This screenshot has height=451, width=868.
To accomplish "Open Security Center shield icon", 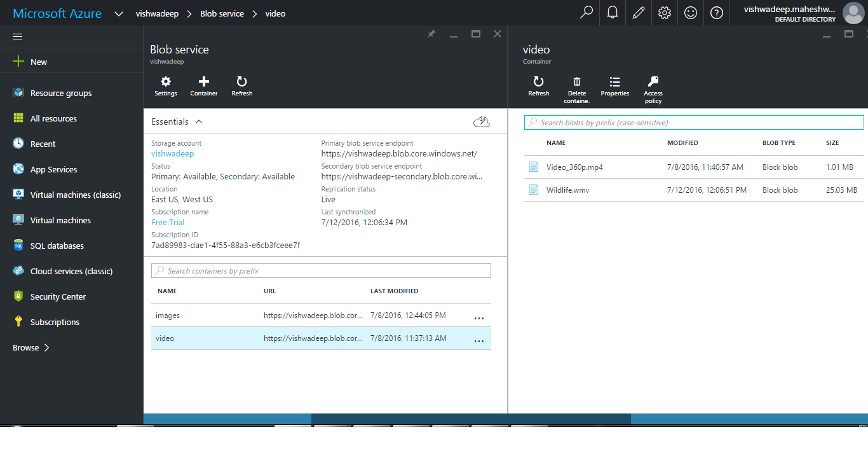I will 18,296.
